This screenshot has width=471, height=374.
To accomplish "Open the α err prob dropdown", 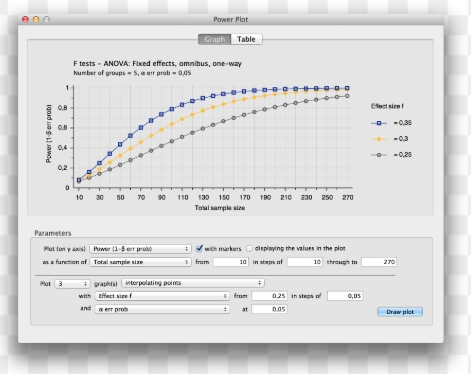I will tap(162, 309).
